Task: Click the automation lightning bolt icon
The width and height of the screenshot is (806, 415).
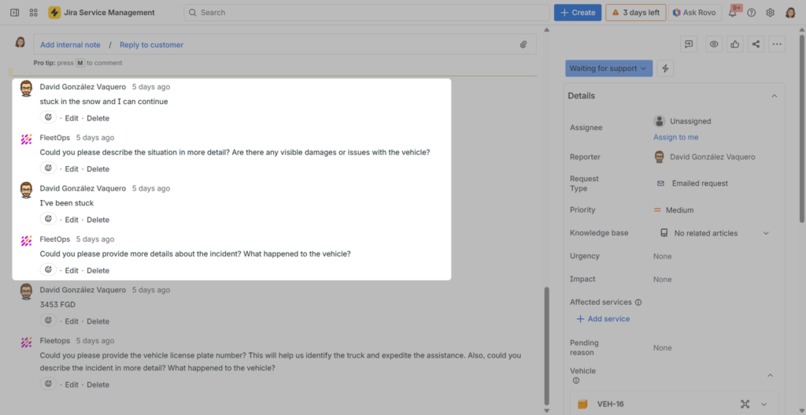Action: point(665,68)
